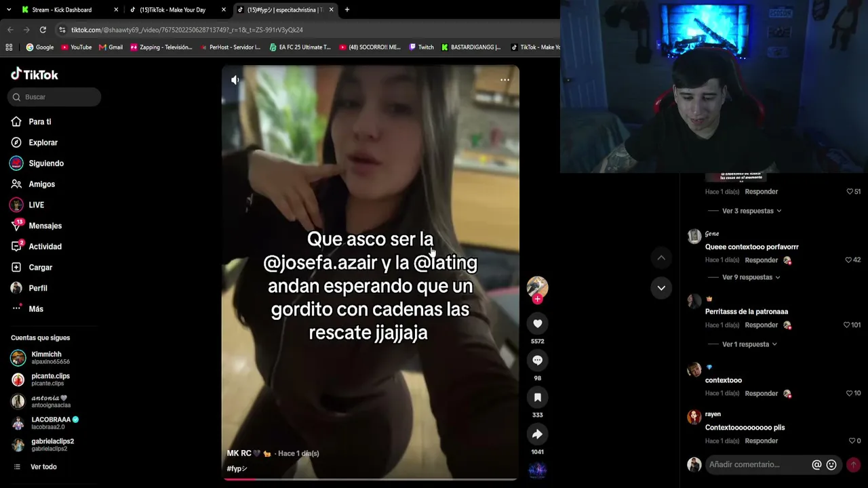Click the TikTok logo

(x=35, y=75)
